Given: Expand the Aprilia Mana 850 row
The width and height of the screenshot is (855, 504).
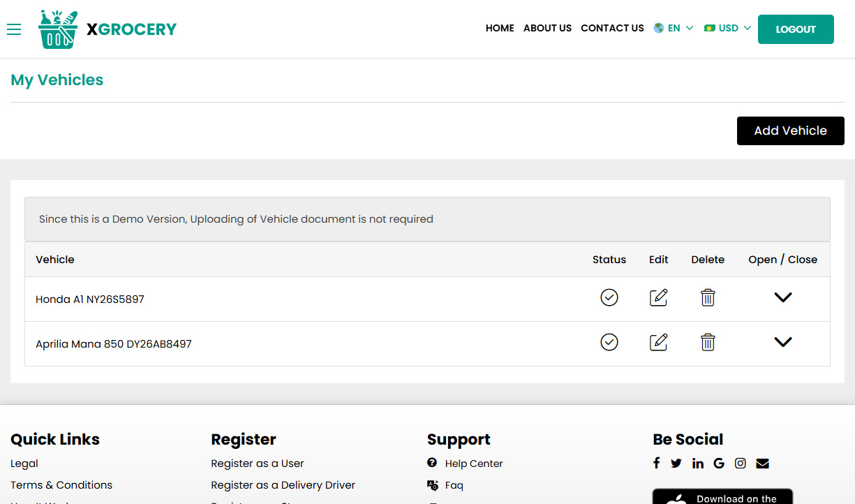Looking at the screenshot, I should (783, 342).
